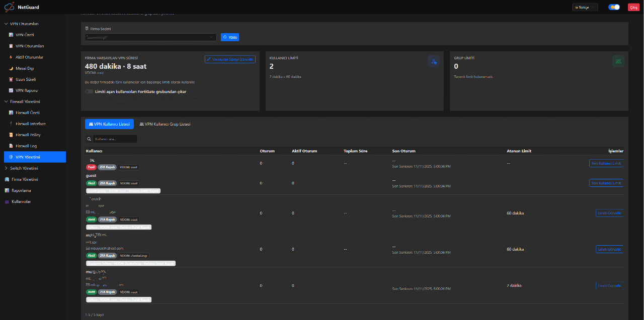
Task: Open VPN Özeti from the sidebar
Action: [x=25, y=35]
